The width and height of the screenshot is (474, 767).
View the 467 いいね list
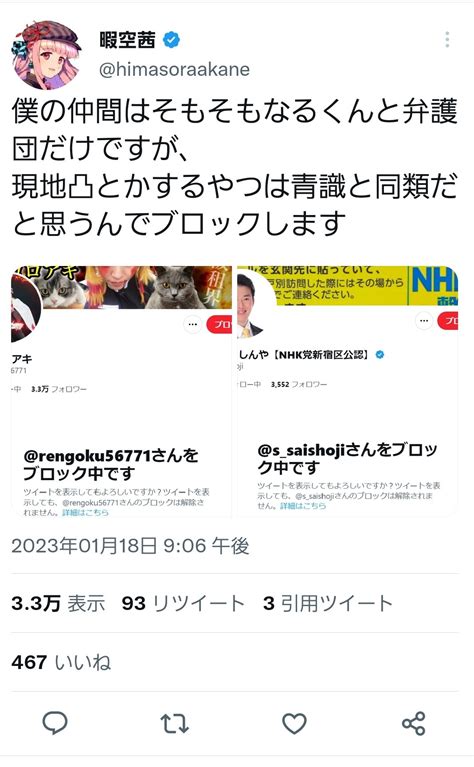point(61,662)
